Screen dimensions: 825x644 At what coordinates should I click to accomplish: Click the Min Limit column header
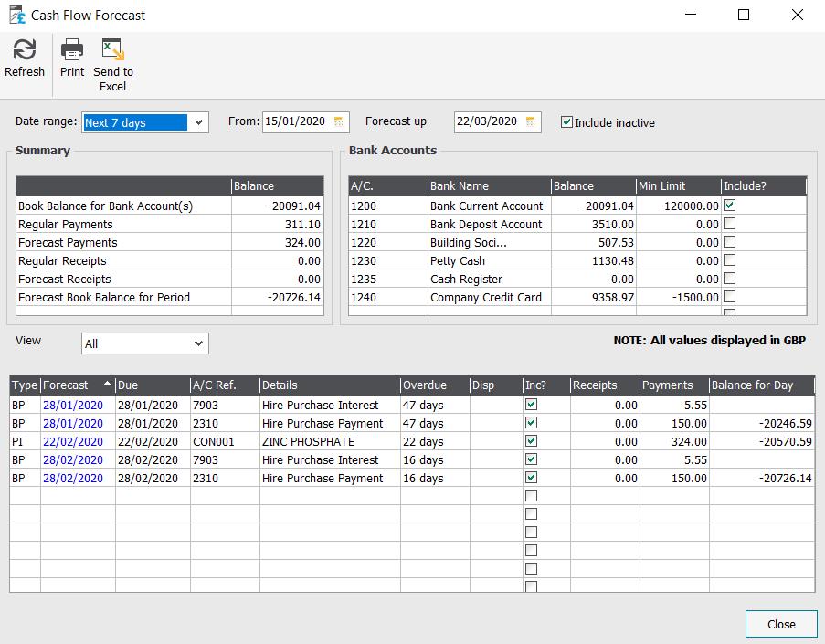pos(679,185)
